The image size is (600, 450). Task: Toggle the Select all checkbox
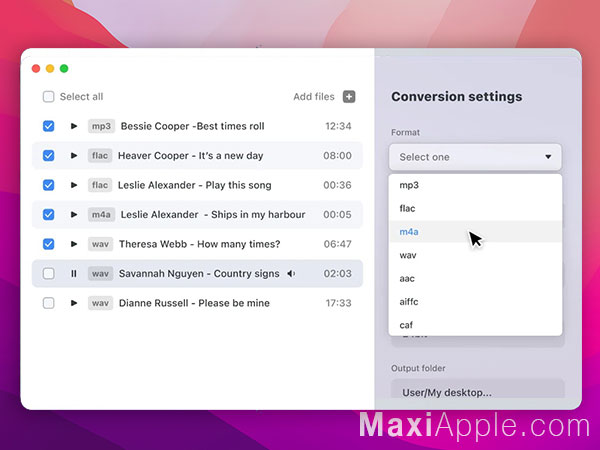pos(49,96)
